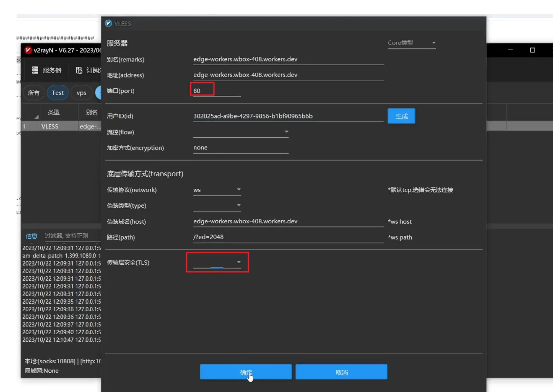Click the subscription icon in v2rayN toolbar

79,70
